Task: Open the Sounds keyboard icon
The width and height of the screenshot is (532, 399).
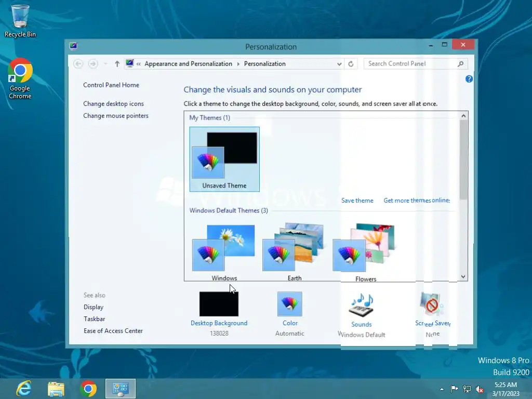Action: (362, 305)
